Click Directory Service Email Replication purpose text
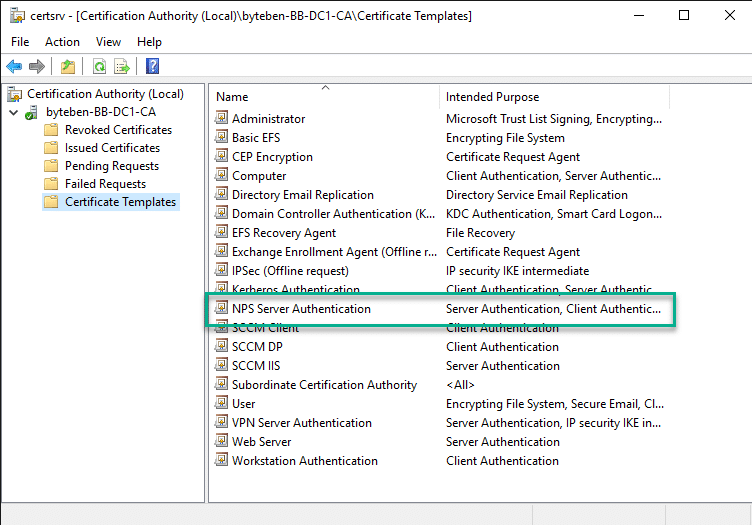The height and width of the screenshot is (525, 752). tap(537, 195)
